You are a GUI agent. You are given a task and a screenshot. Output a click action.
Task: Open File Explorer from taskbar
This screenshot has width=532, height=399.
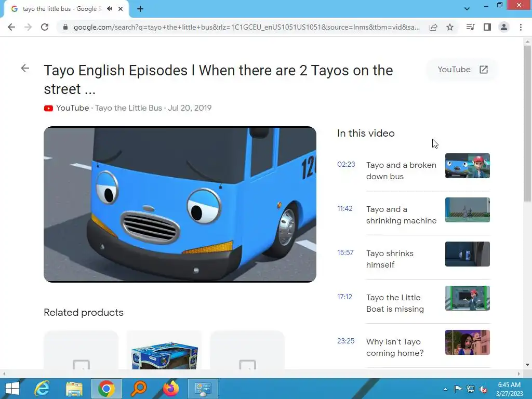click(74, 389)
